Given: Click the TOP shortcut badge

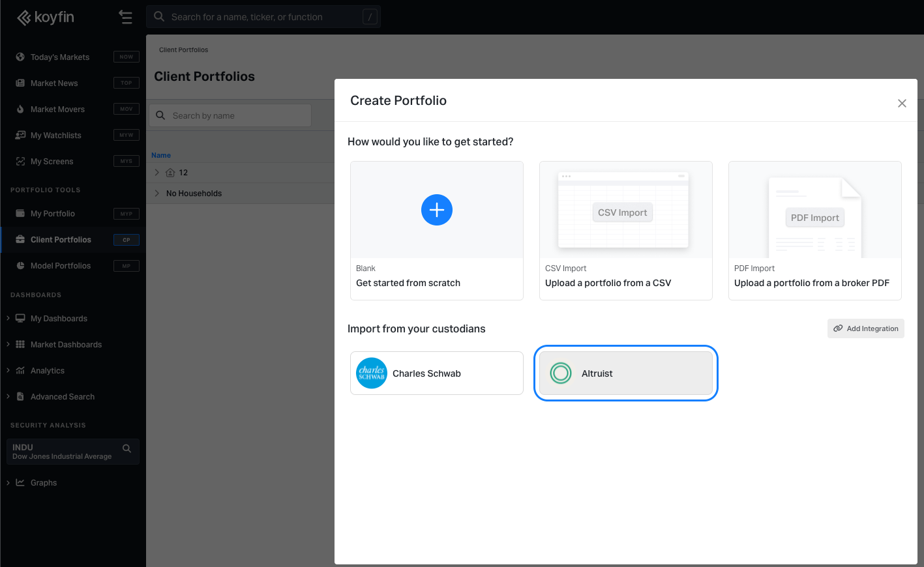Looking at the screenshot, I should click(127, 83).
